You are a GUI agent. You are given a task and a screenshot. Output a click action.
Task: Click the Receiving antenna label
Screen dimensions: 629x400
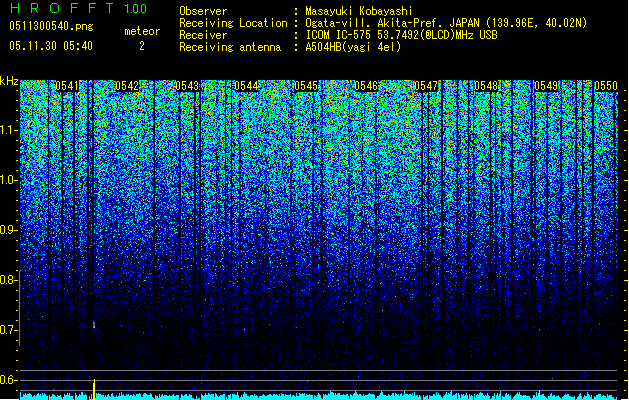230,47
